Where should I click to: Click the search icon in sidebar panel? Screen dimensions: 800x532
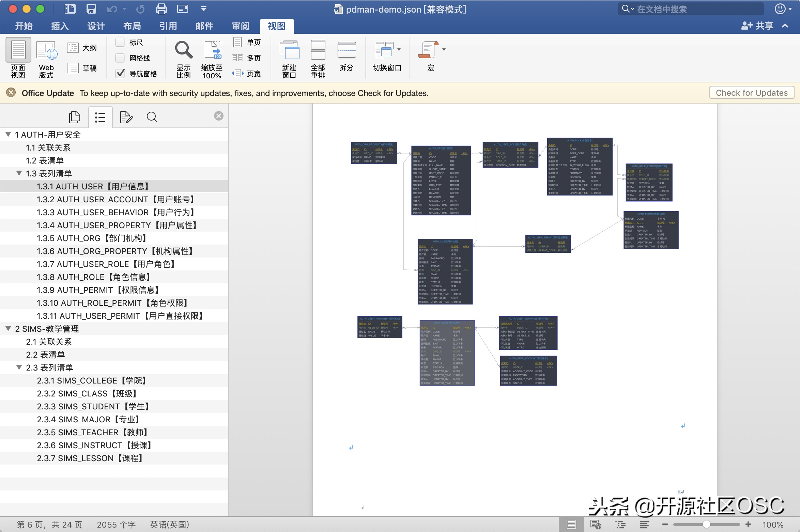[151, 116]
